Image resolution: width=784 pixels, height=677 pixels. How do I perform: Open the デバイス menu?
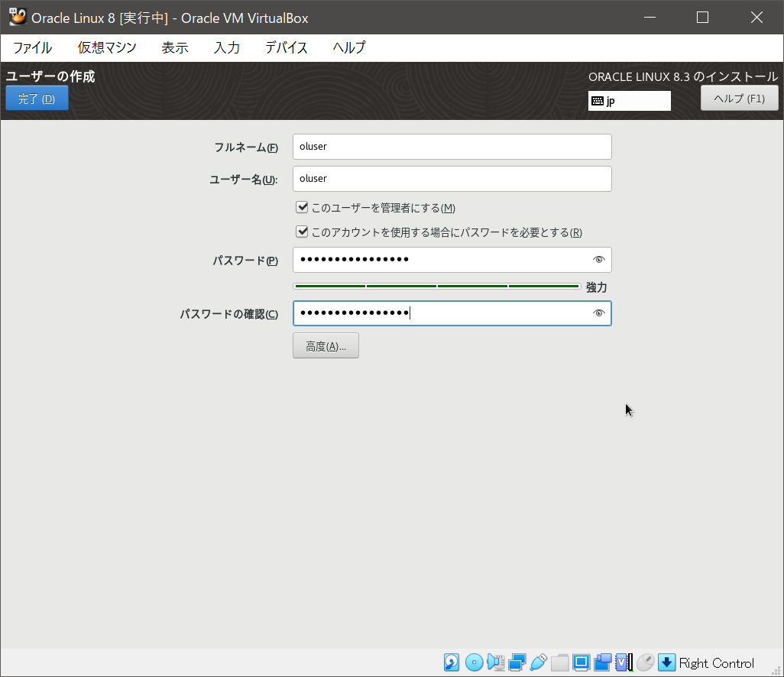[x=287, y=47]
